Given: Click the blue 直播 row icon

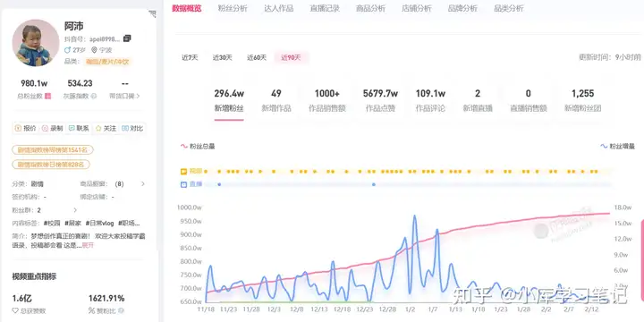Looking at the screenshot, I should [183, 184].
